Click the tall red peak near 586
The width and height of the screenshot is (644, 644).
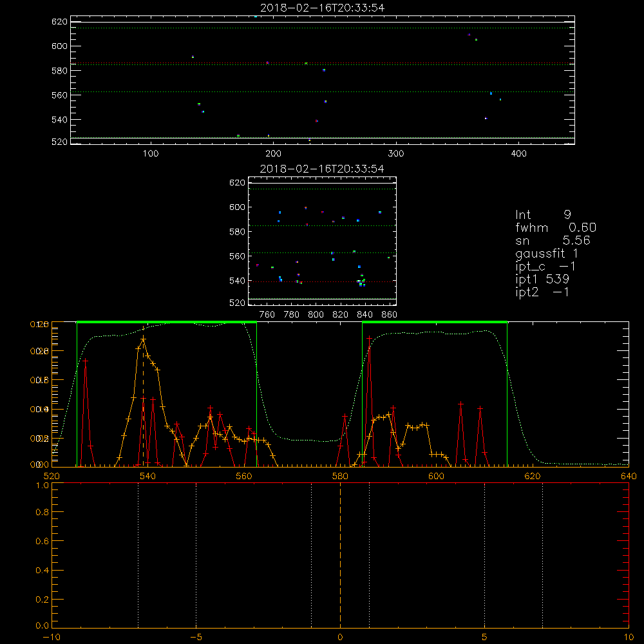pyautogui.click(x=369, y=338)
